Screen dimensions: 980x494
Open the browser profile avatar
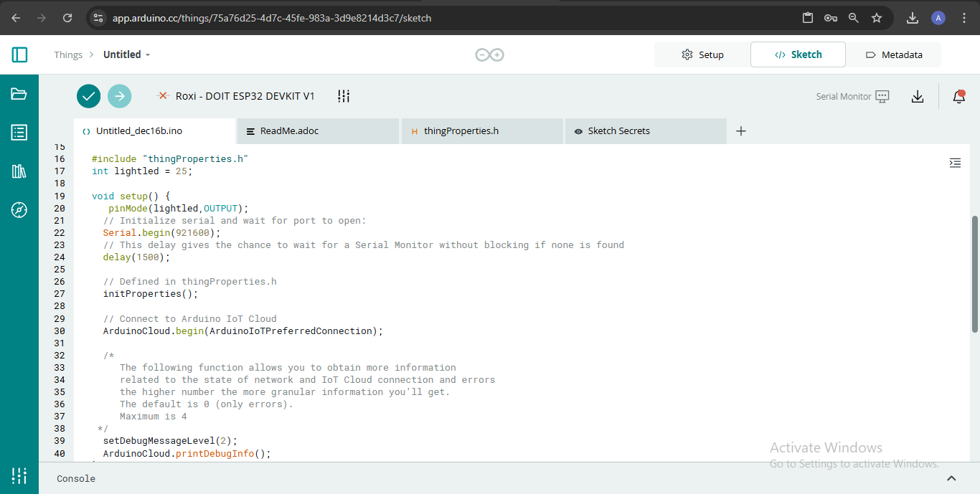tap(938, 18)
